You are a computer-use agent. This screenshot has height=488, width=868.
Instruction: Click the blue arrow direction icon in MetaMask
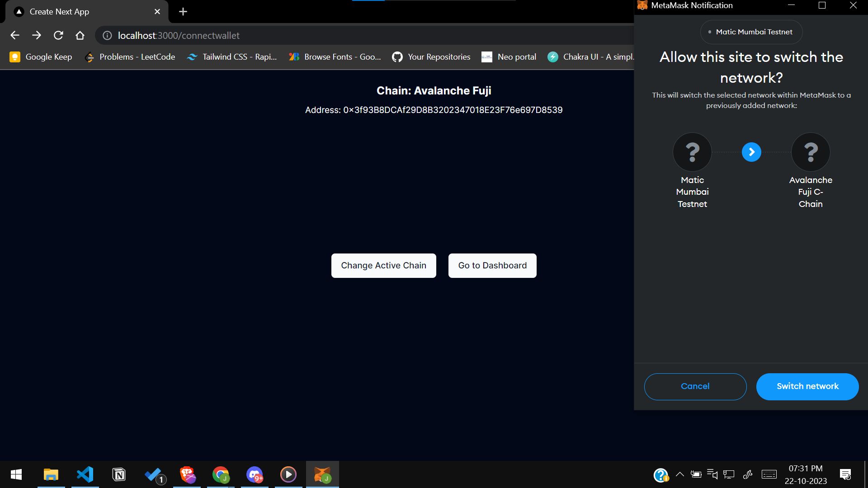tap(751, 152)
